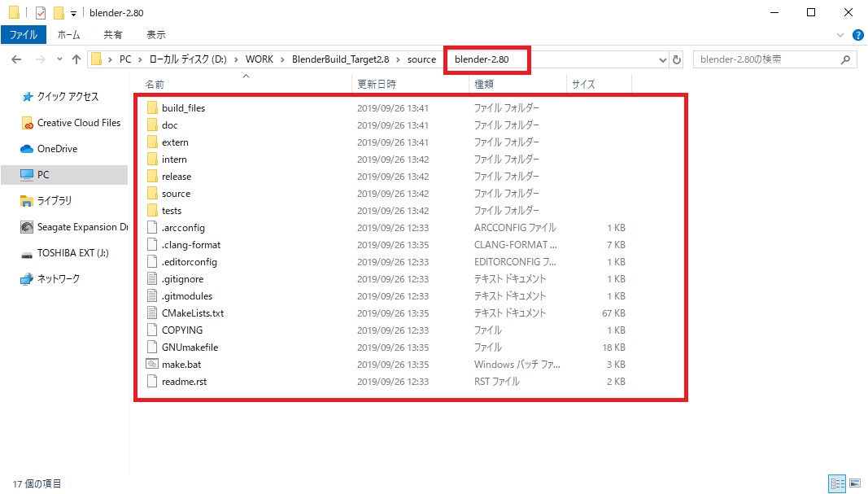Switch to details view layout button
This screenshot has width=868, height=494.
[837, 483]
